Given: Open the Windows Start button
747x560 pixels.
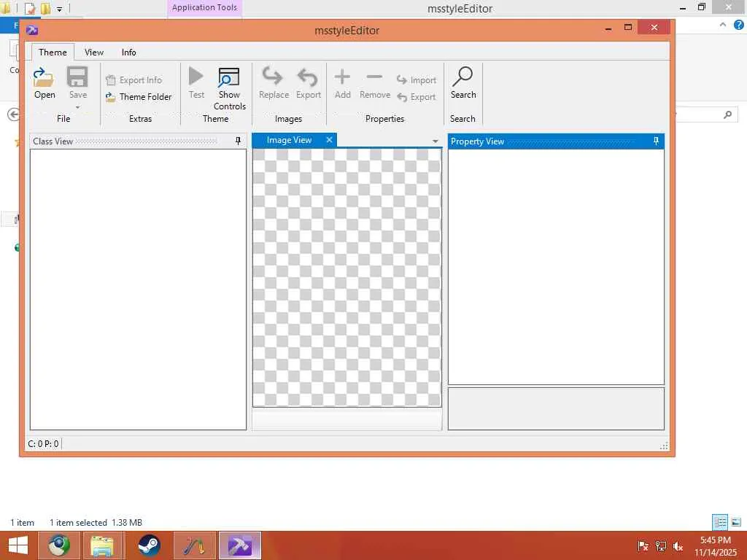Looking at the screenshot, I should click(x=18, y=545).
